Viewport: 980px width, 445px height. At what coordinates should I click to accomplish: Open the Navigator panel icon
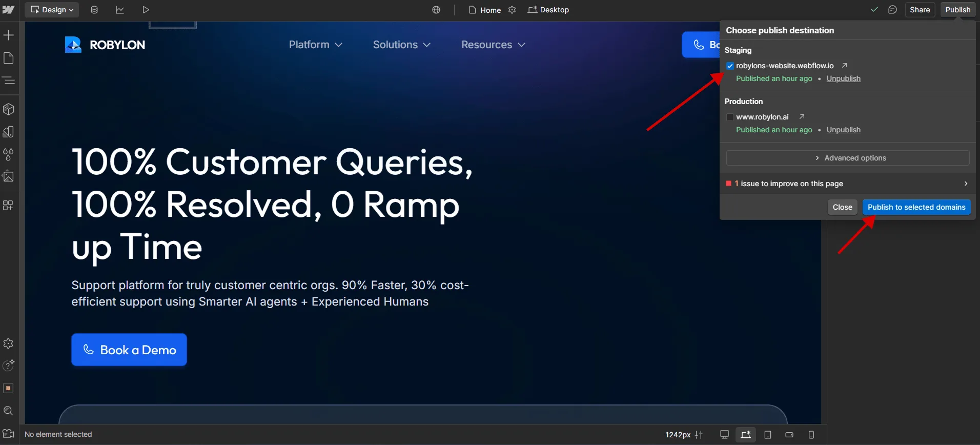coord(9,80)
